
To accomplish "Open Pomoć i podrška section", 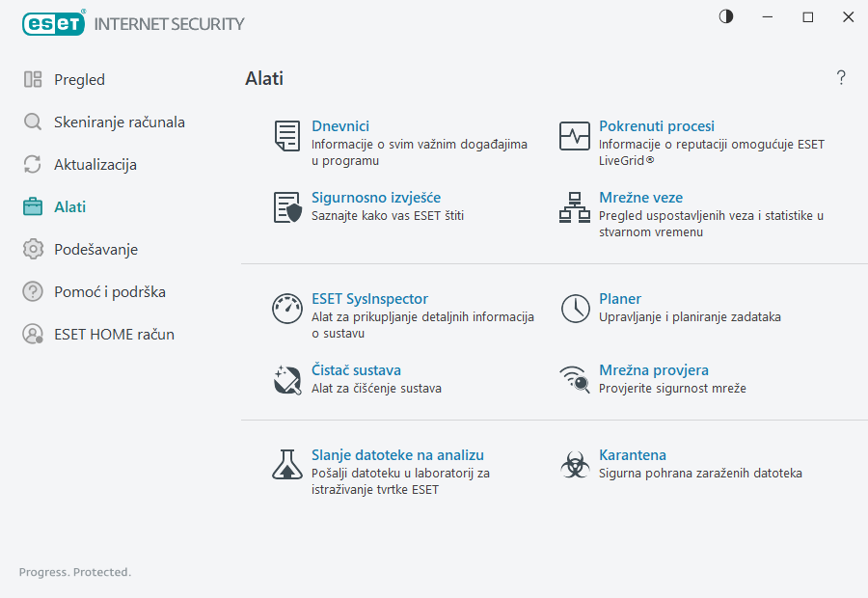I will click(104, 292).
